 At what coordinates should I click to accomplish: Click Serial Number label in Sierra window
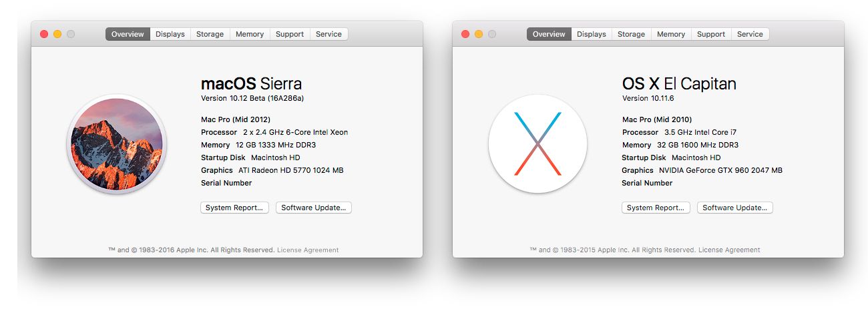(x=226, y=183)
